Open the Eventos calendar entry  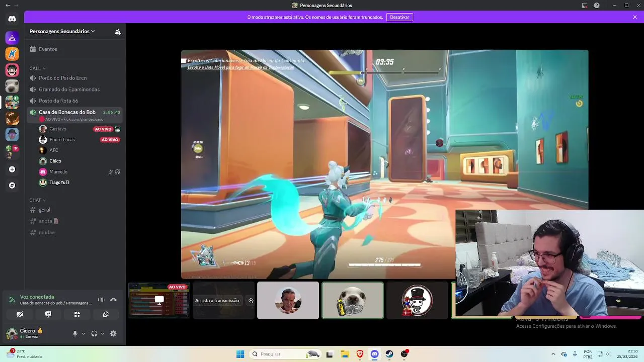pyautogui.click(x=75, y=49)
